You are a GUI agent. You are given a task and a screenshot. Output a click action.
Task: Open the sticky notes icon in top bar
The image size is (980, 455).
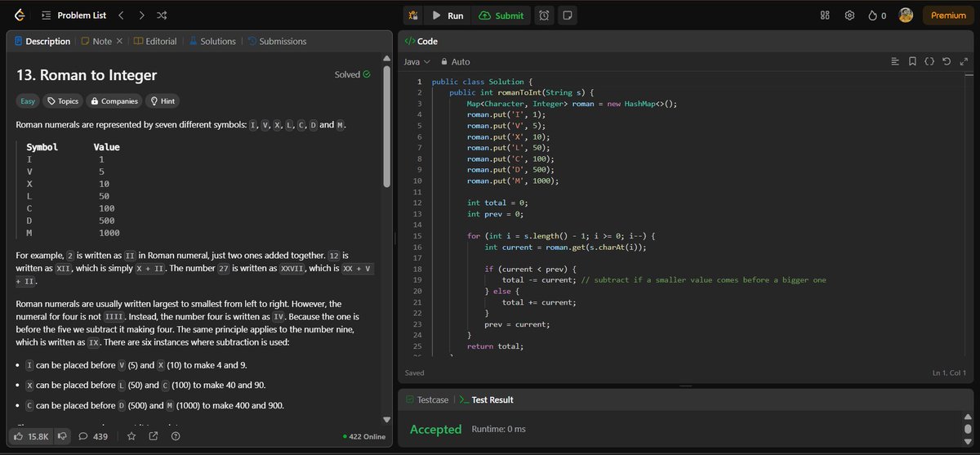tap(567, 16)
